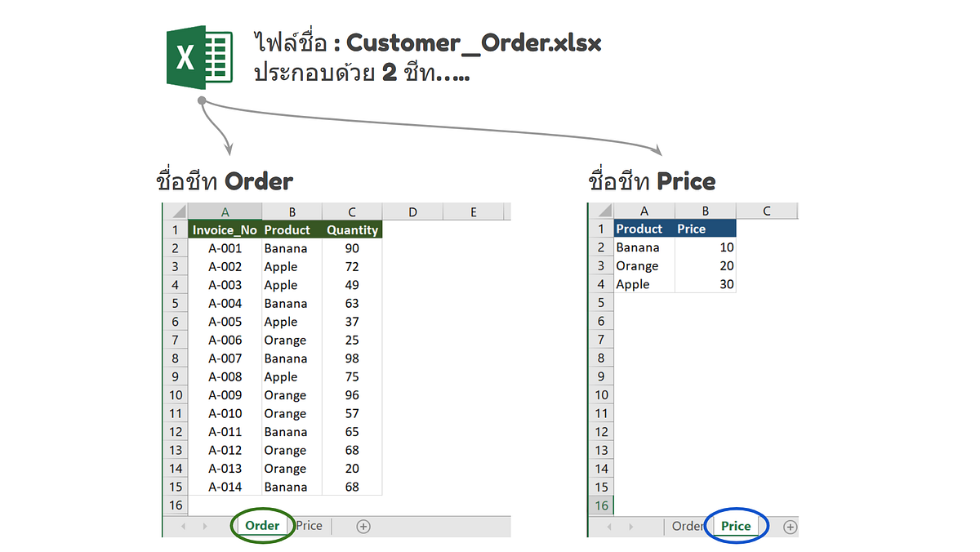Switch to the circled Order sheet tab
980x552 pixels.
(x=261, y=526)
